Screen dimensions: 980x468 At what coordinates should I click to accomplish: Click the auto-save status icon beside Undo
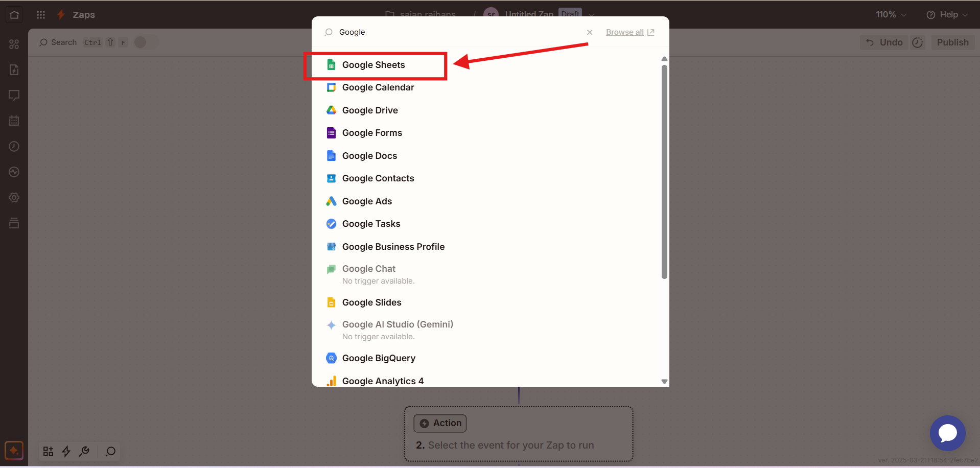[x=918, y=42]
